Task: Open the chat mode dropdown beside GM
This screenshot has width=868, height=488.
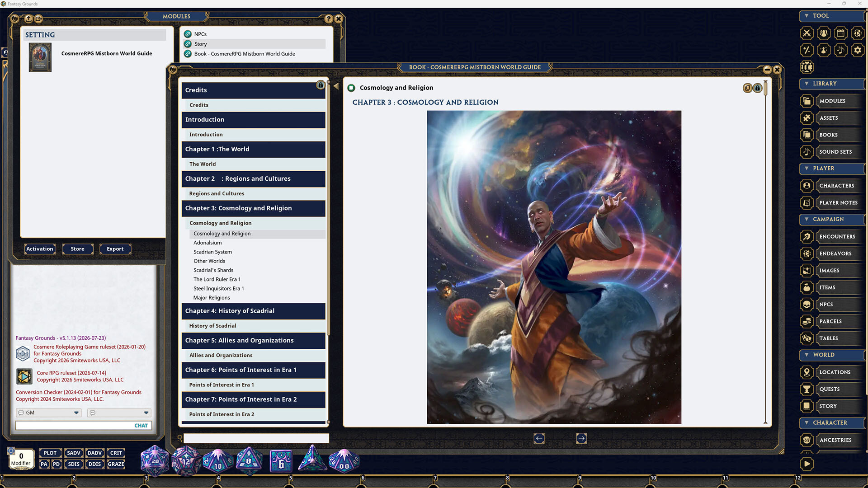Action: pos(119,413)
